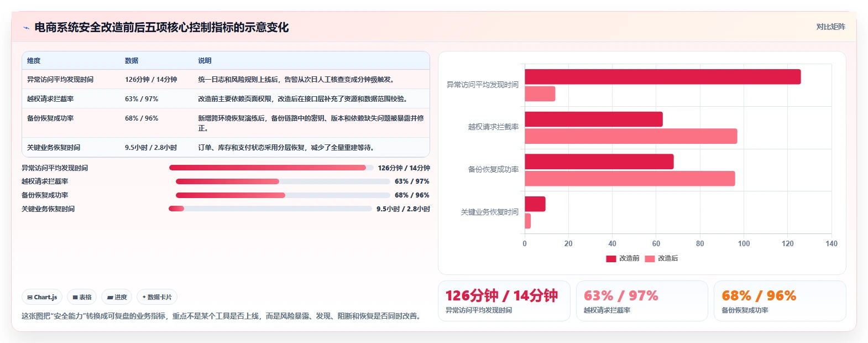868x343 pixels.
Task: Select the 进度 tag chip
Action: point(117,297)
